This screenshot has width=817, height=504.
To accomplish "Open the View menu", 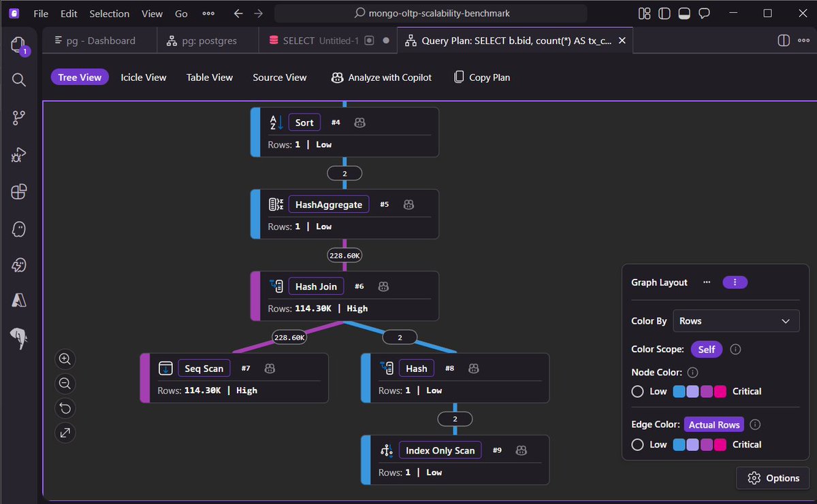I will point(152,14).
